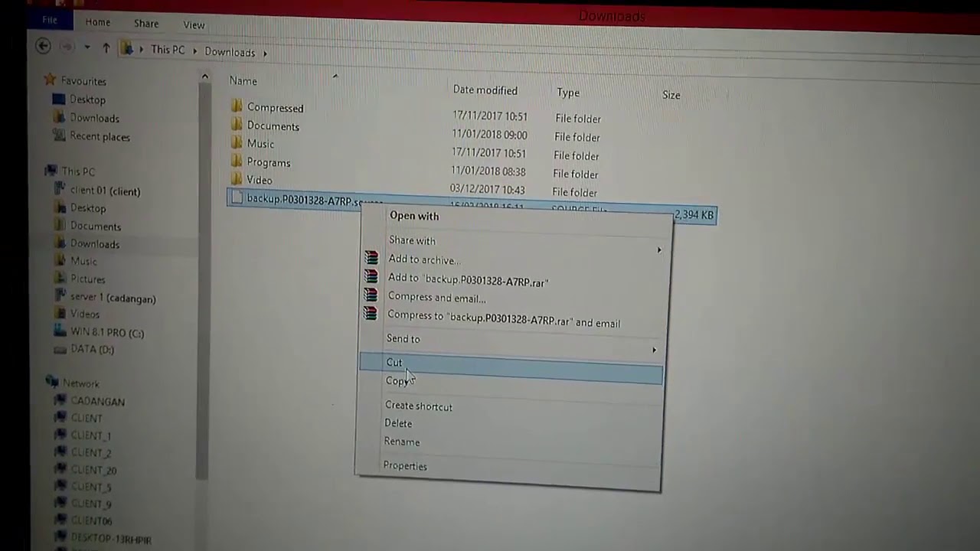Click the navigation pane scrollbar

pyautogui.click(x=203, y=279)
